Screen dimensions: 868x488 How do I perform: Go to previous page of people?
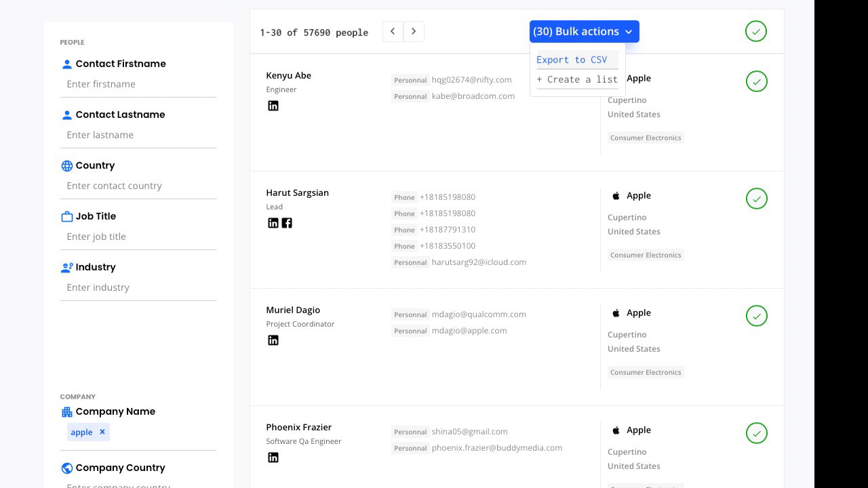[x=393, y=31]
